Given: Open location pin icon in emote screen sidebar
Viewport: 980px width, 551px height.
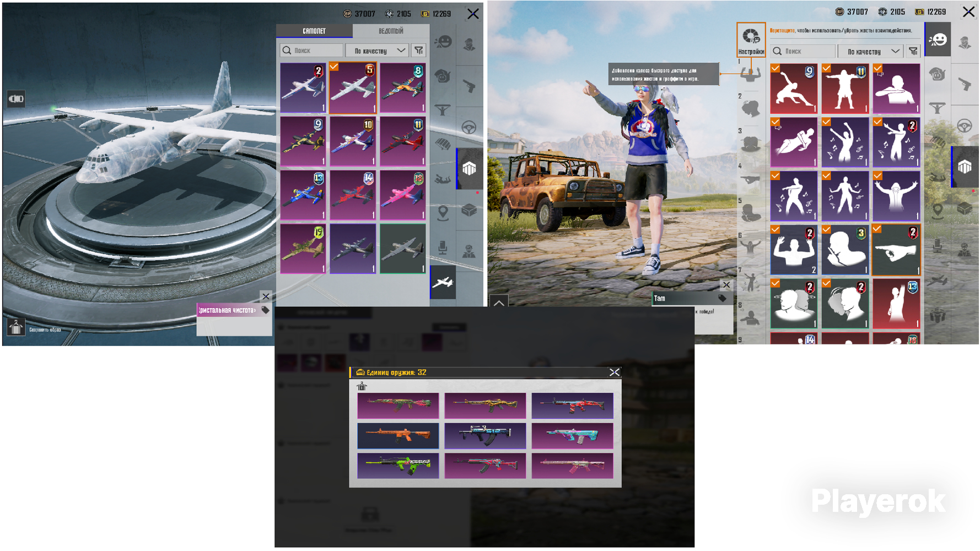Looking at the screenshot, I should 938,210.
